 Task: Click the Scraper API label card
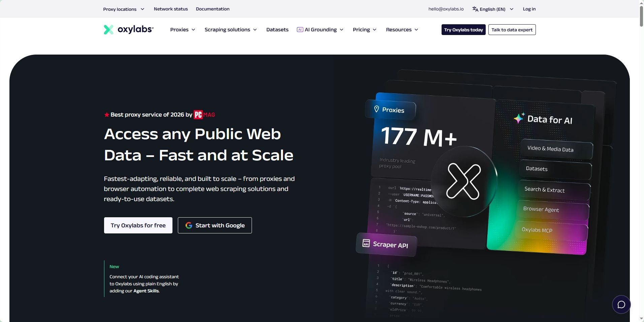click(x=387, y=245)
